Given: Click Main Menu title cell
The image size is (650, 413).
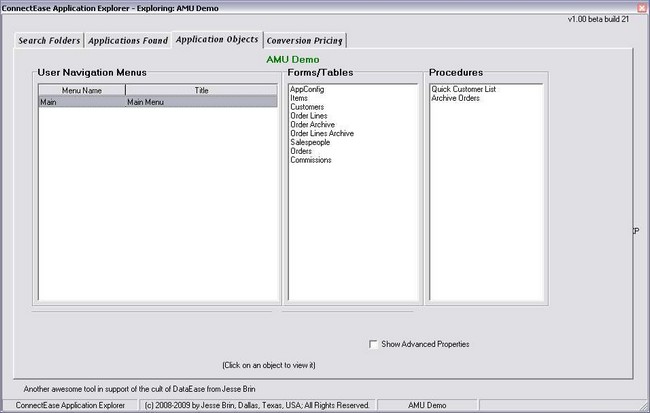Looking at the screenshot, I should 147,101.
